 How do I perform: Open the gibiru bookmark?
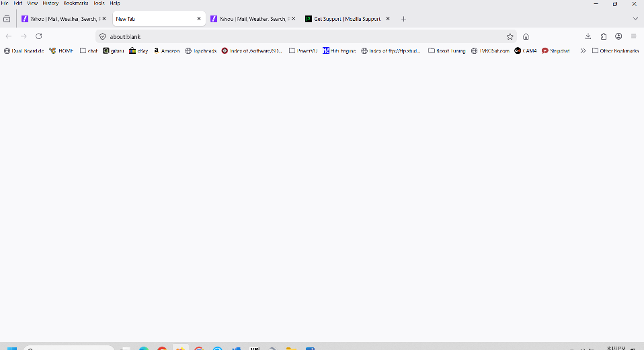click(114, 50)
